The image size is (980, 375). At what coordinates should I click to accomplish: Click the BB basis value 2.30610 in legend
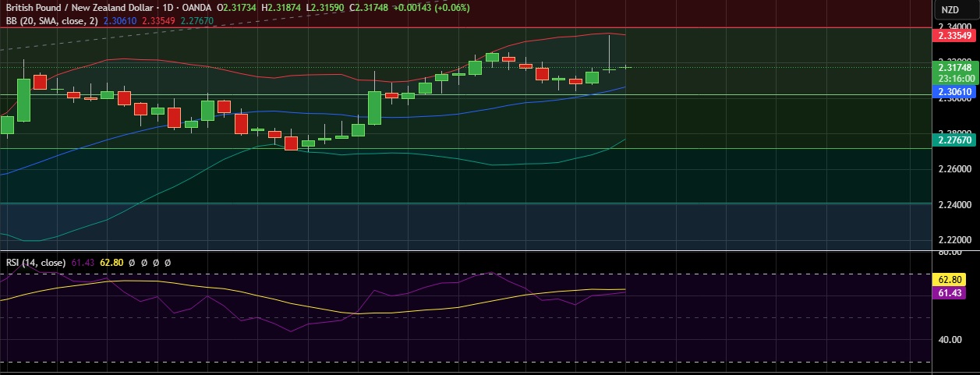point(119,20)
